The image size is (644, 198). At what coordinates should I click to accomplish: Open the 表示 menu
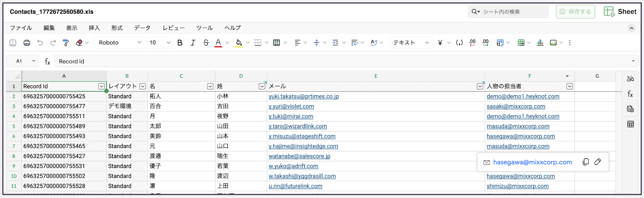[72, 28]
